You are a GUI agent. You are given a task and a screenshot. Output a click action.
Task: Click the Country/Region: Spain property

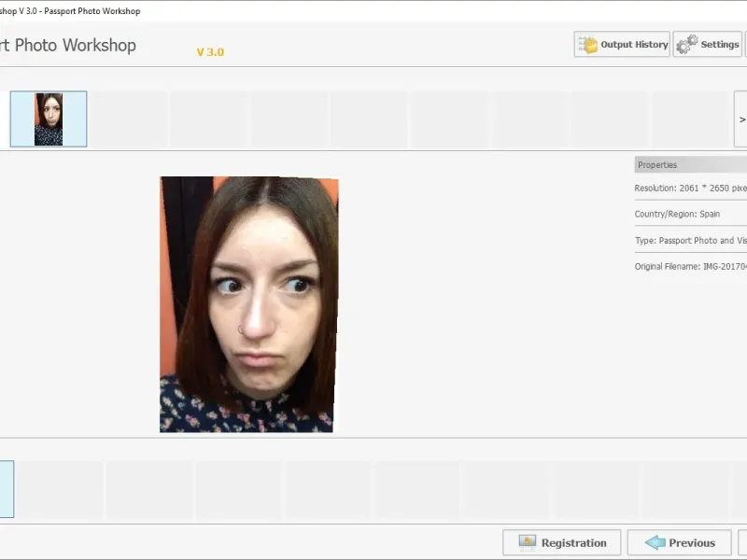pos(677,214)
